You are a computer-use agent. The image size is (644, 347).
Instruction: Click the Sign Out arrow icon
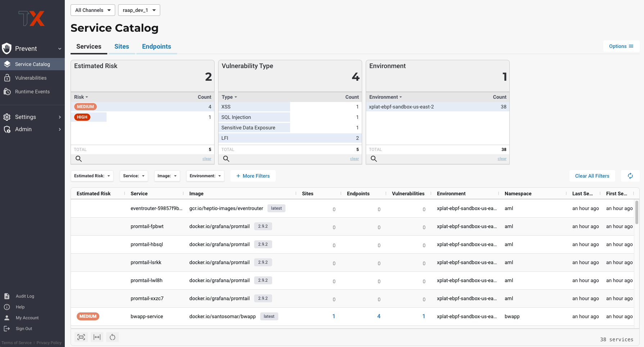point(7,329)
